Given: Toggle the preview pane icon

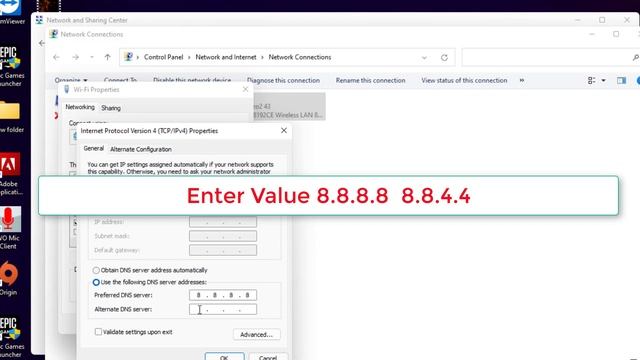Looking at the screenshot, I should (621, 80).
